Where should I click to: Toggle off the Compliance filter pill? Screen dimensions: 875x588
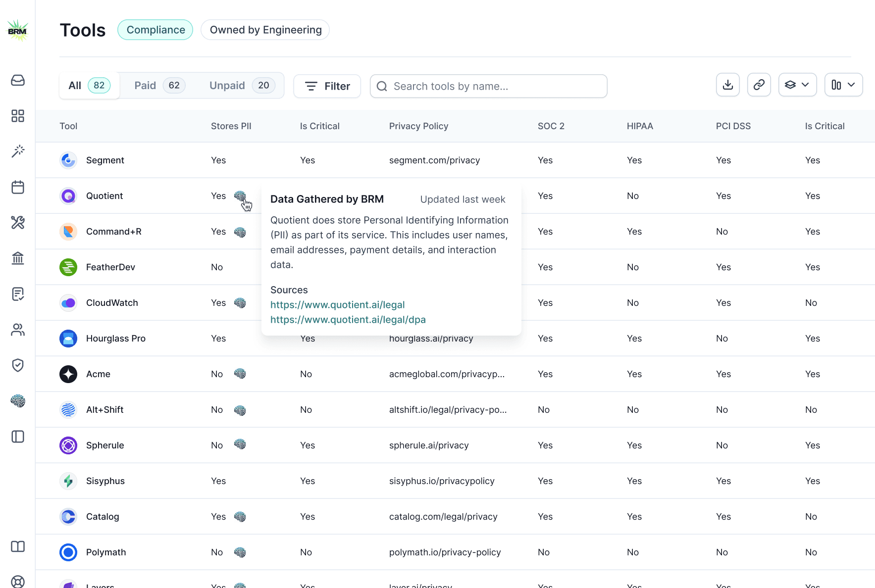point(155,30)
